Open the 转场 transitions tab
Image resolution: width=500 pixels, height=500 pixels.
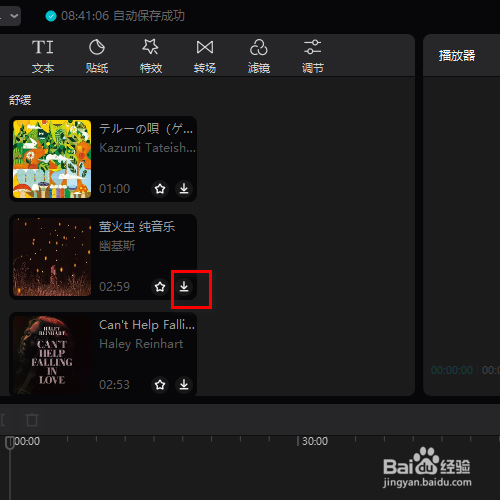pos(205,56)
